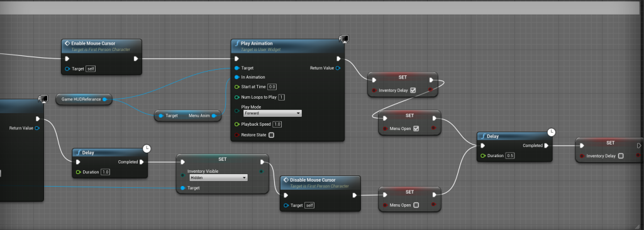Click In Animation input pin
The height and width of the screenshot is (230, 644).
click(x=236, y=77)
